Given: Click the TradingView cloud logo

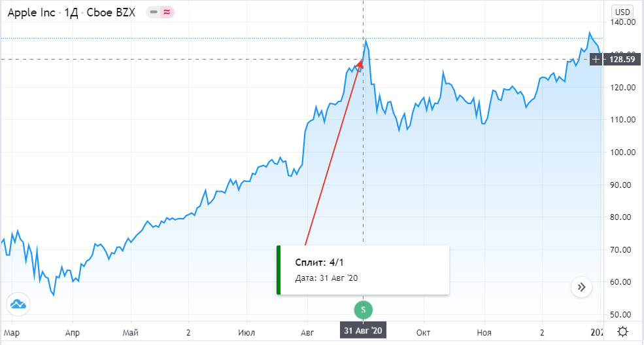Looking at the screenshot, I should (18, 304).
